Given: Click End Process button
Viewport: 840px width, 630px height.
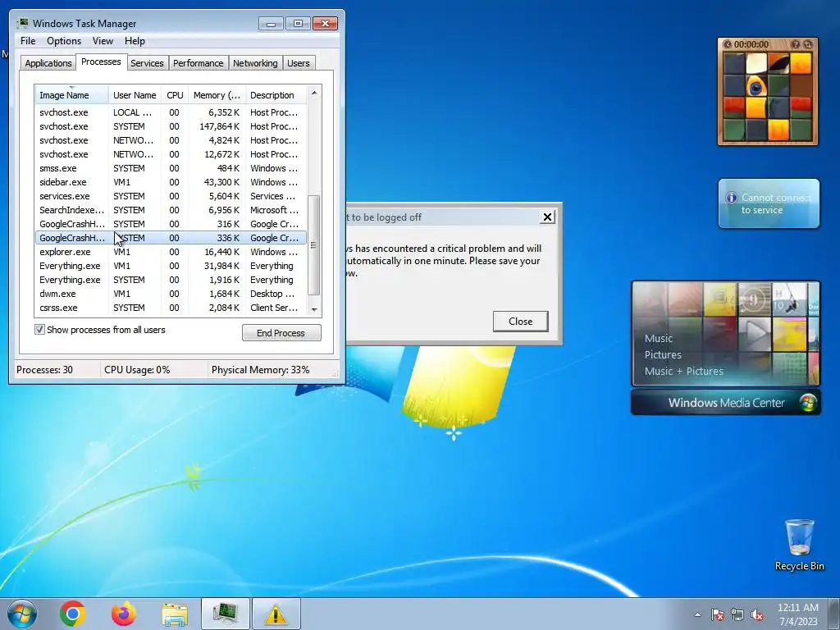Looking at the screenshot, I should [281, 333].
